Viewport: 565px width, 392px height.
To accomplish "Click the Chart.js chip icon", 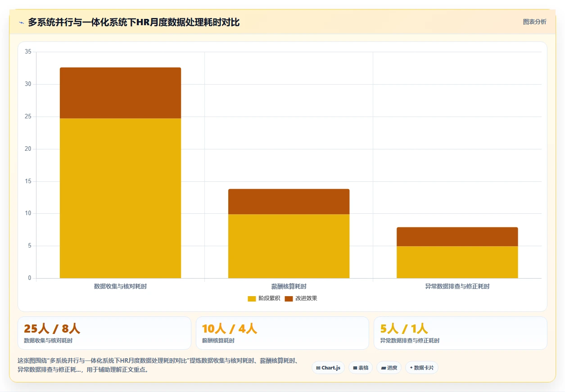I will click(x=318, y=368).
